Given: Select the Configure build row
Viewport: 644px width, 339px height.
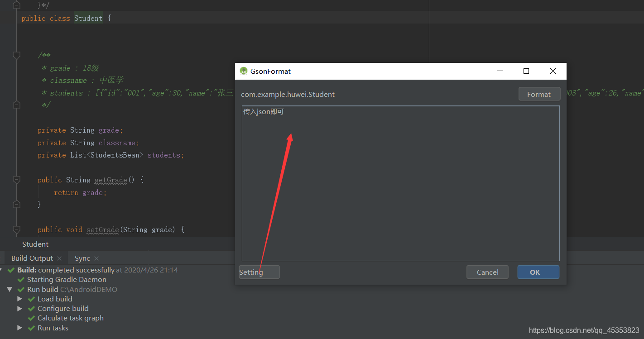Looking at the screenshot, I should click(63, 308).
